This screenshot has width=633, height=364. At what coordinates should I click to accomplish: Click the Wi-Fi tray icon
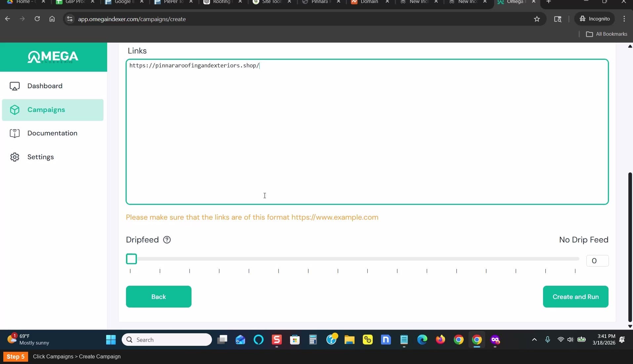pyautogui.click(x=561, y=340)
